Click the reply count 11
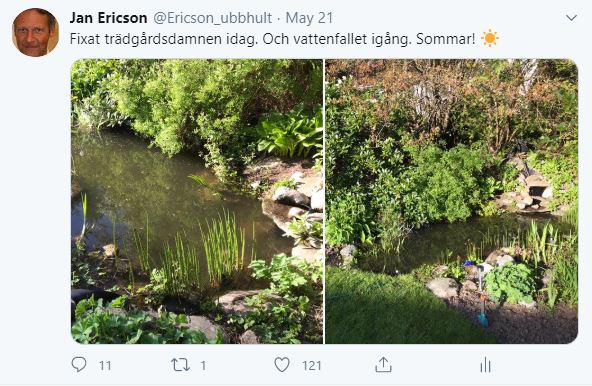 pos(105,366)
